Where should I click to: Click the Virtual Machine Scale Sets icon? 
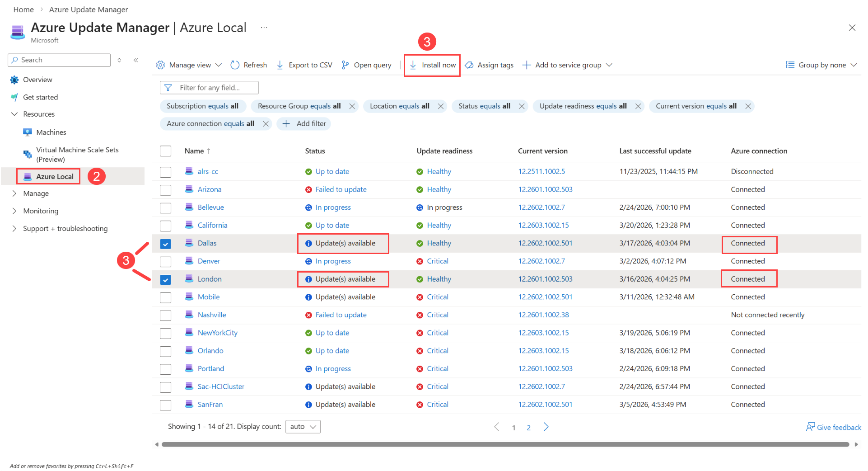point(28,155)
